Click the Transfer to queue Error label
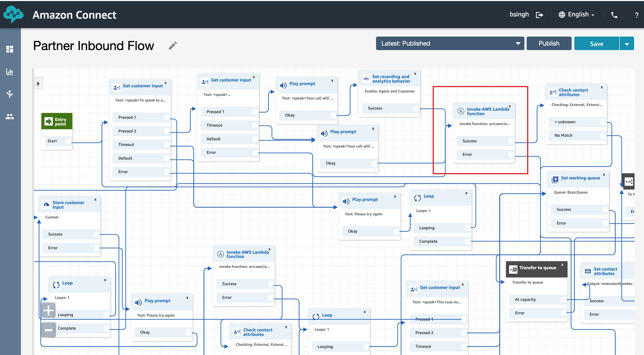Screen dimensions: 644x355 coord(520,313)
